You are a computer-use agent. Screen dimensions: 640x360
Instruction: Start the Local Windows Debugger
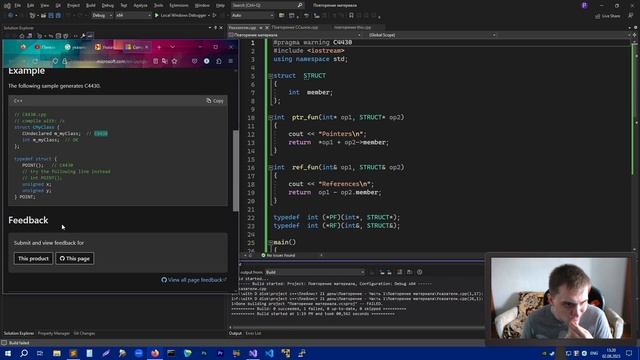tap(182, 16)
